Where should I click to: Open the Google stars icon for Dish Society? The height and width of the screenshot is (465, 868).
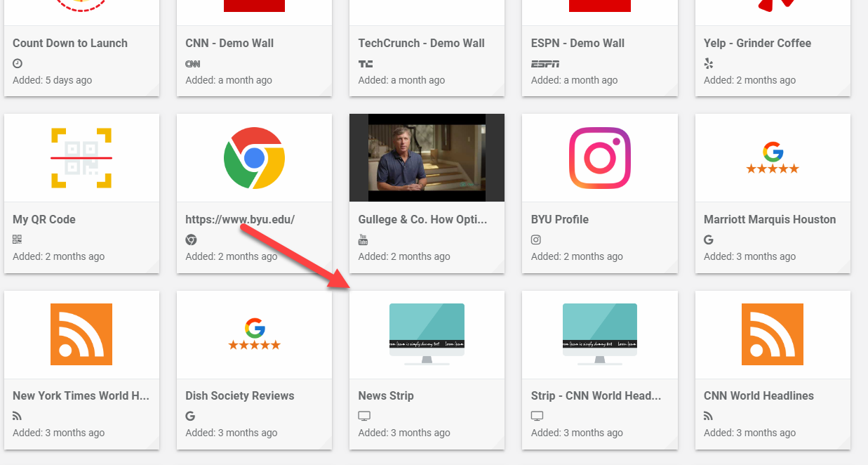point(254,334)
